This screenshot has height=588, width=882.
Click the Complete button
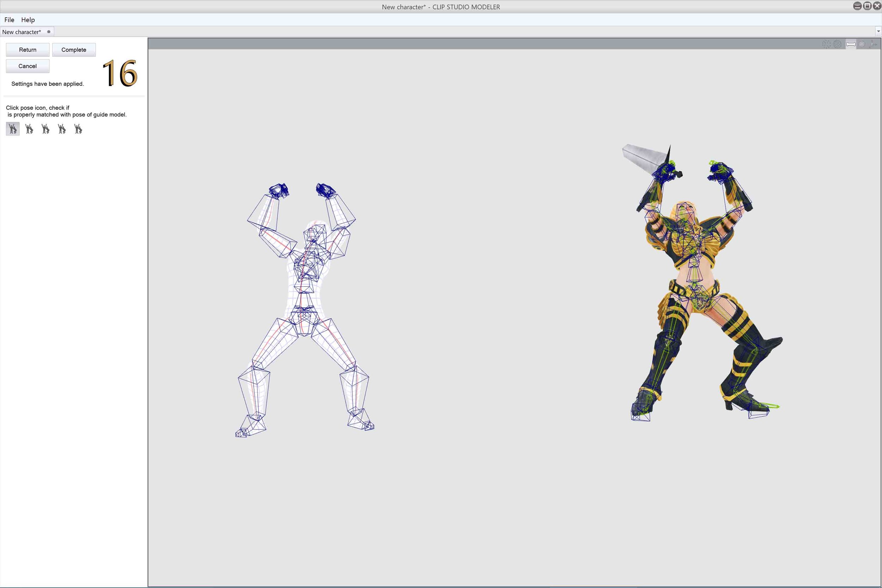pyautogui.click(x=74, y=50)
